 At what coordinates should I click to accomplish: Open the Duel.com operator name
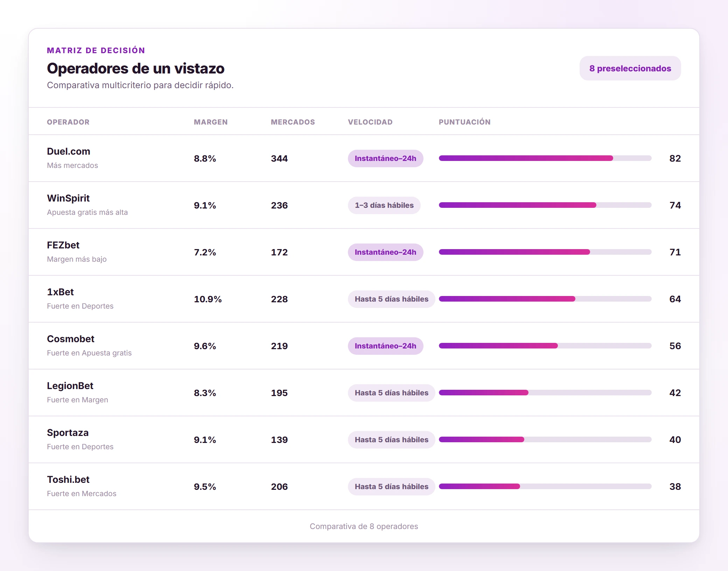coord(69,151)
